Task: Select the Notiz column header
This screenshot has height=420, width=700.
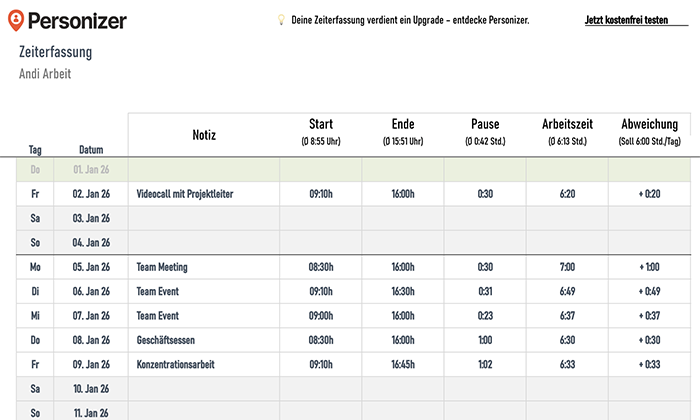Action: [x=204, y=135]
